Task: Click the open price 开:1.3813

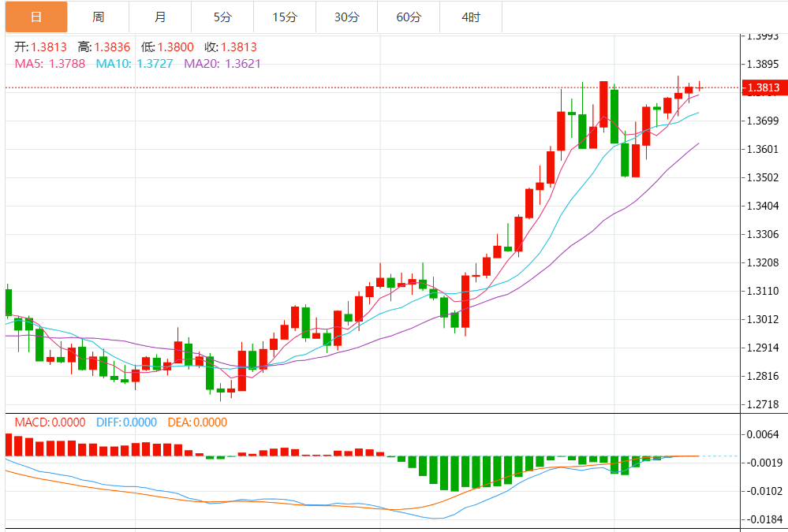Action: coord(41,47)
